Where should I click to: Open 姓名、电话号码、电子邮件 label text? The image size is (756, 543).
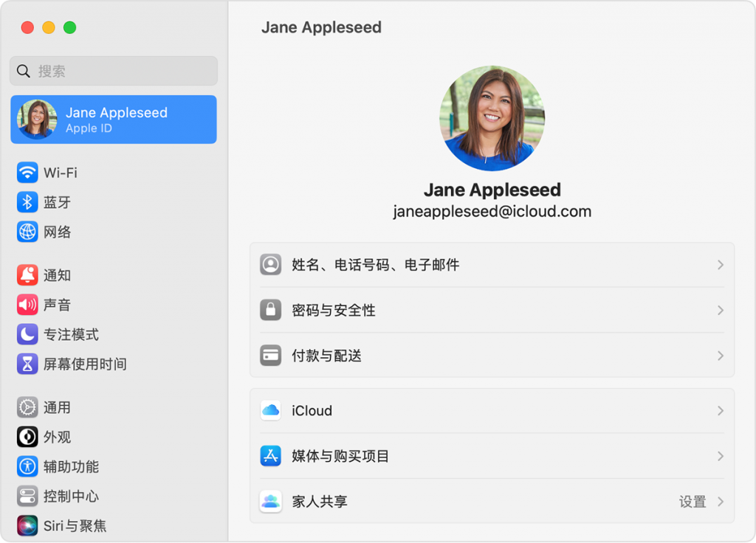point(376,265)
